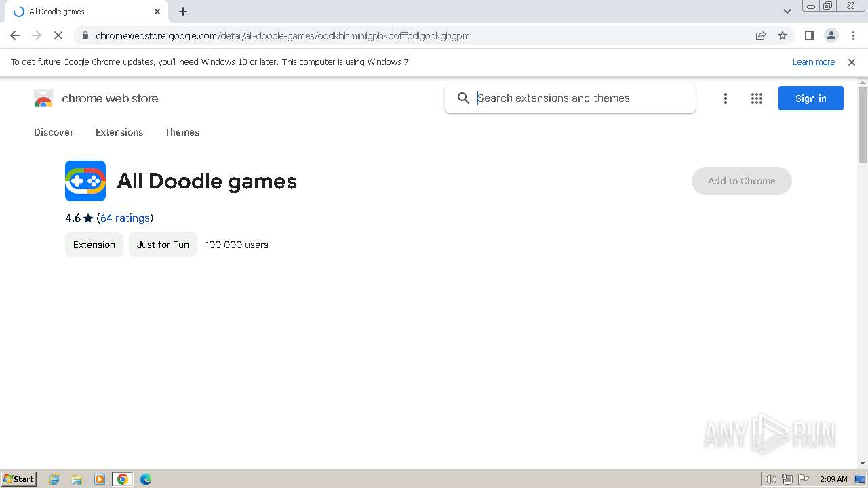Open the media player taskbar icon
This screenshot has width=868, height=488.
coord(100,479)
